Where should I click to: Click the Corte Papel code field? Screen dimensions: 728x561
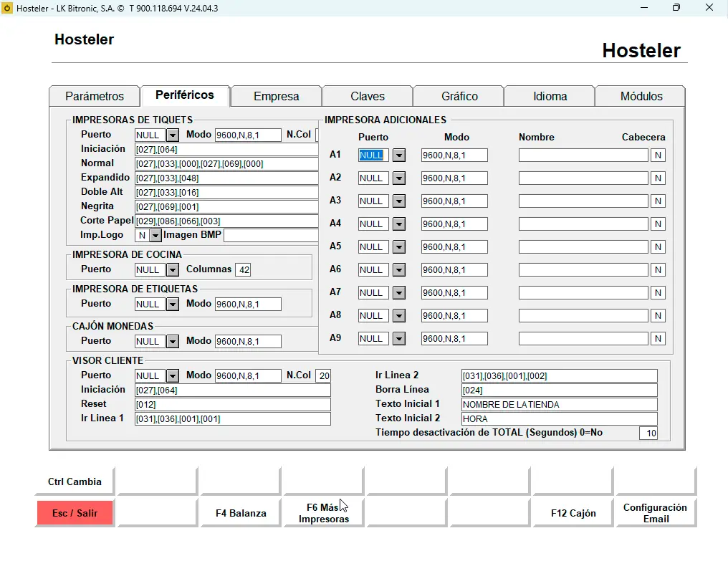tap(226, 221)
